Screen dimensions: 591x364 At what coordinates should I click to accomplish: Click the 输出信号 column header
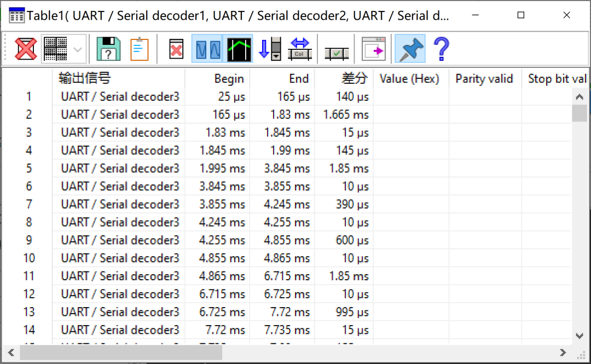[84, 78]
